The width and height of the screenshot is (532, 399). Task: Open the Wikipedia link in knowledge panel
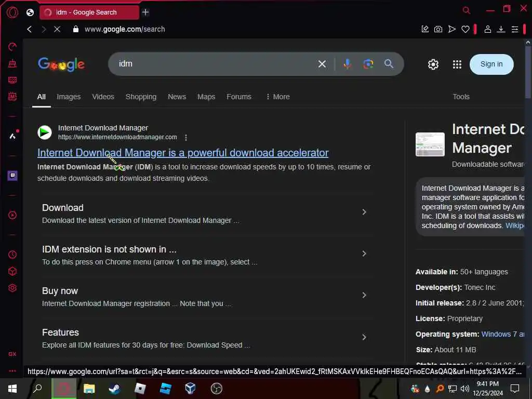coord(515,225)
